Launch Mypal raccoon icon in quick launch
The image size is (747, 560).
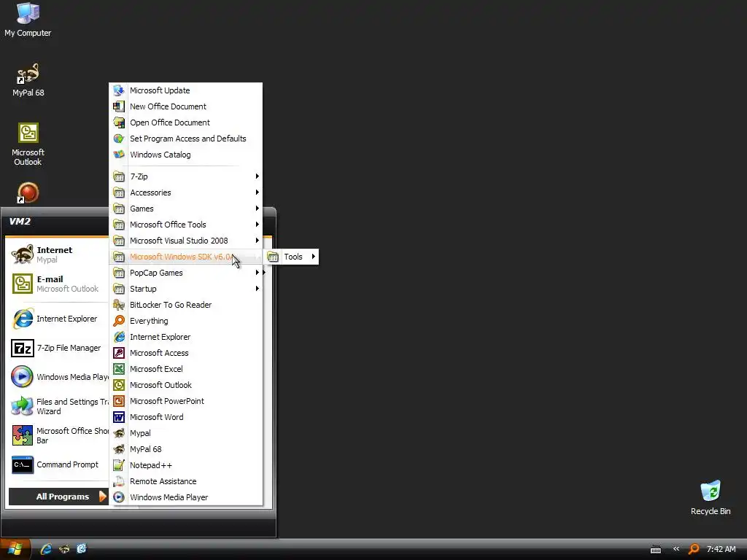tap(64, 549)
